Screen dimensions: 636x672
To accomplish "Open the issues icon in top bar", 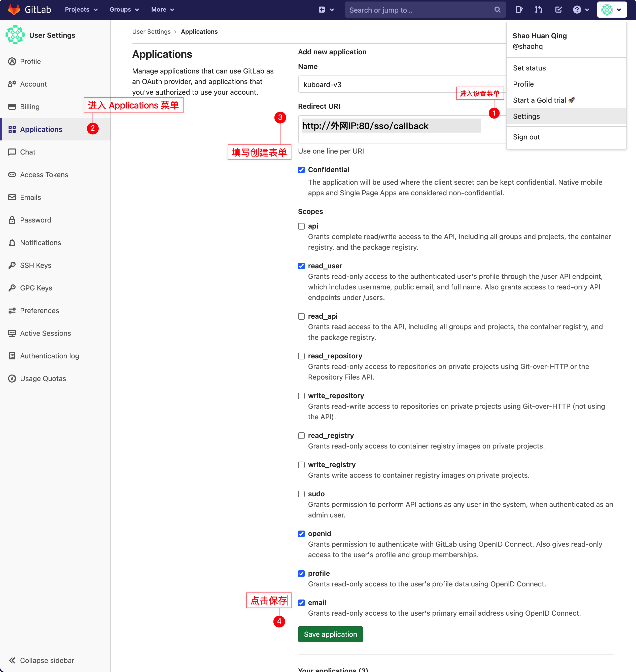I will click(519, 10).
